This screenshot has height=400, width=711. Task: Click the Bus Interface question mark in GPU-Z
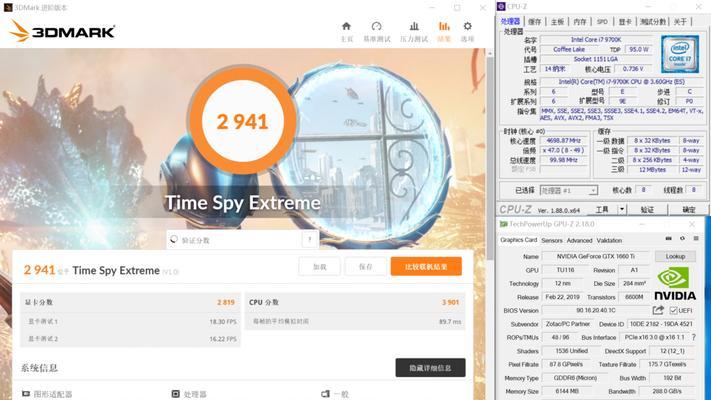click(x=694, y=337)
